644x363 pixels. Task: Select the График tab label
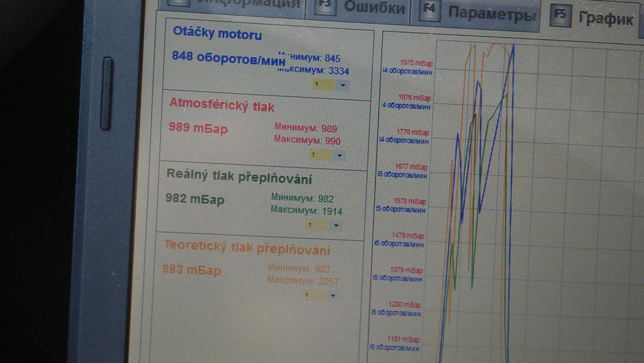coord(605,18)
